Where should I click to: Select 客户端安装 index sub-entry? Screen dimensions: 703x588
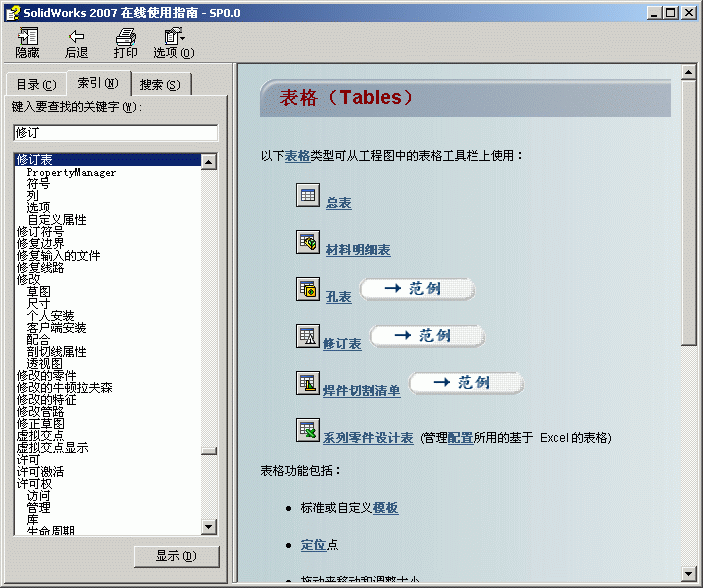click(56, 327)
